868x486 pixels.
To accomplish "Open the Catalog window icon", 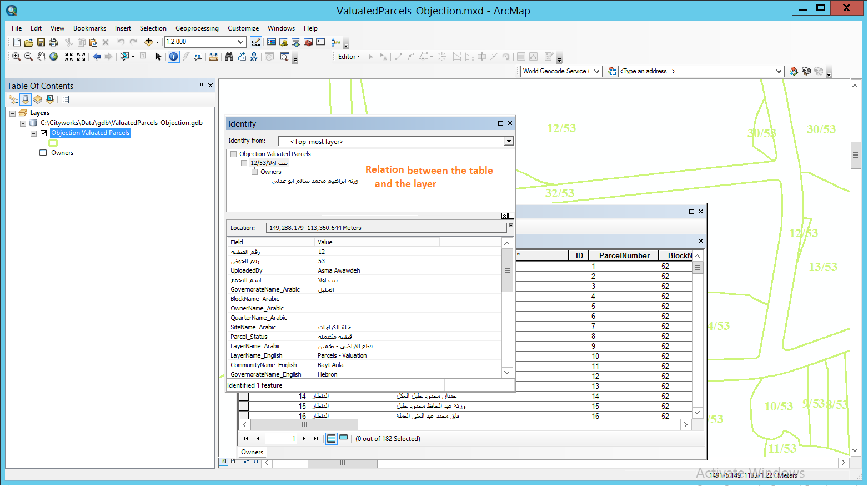I will (x=284, y=42).
